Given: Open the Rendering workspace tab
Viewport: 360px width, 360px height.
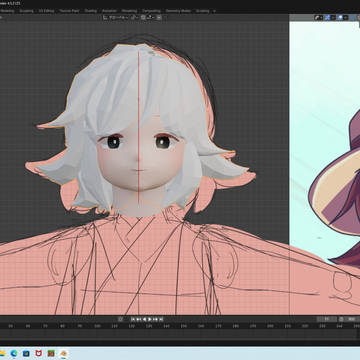Looking at the screenshot, I should [129, 11].
